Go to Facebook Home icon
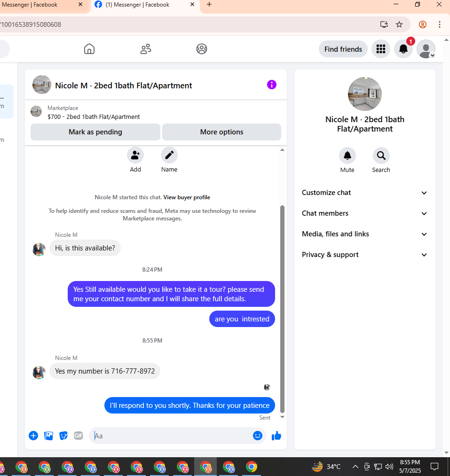 point(89,49)
